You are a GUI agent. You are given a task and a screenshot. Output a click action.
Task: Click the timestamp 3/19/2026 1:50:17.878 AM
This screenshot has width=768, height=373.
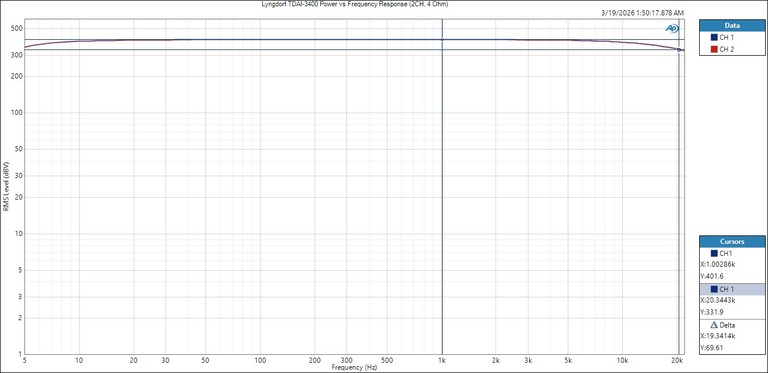642,13
